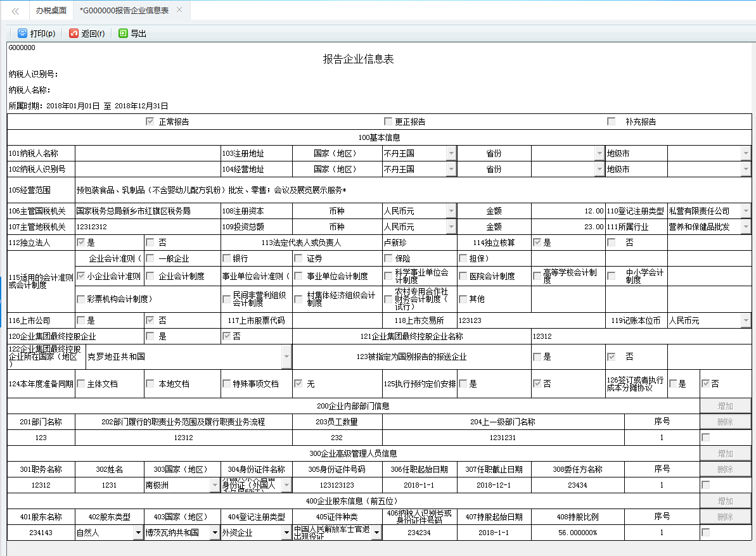Click the 返回(r) return icon

coord(72,34)
